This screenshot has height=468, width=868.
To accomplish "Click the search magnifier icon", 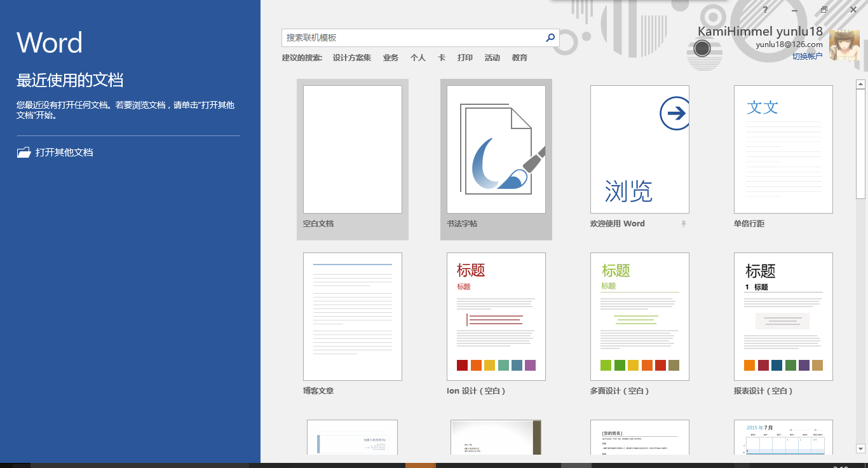I will [550, 38].
